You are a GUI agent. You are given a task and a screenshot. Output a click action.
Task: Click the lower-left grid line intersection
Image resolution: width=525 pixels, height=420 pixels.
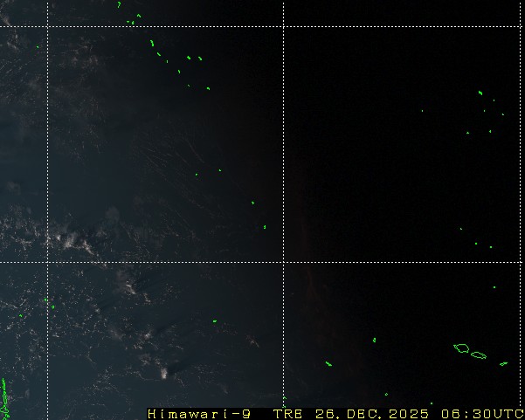(47, 261)
